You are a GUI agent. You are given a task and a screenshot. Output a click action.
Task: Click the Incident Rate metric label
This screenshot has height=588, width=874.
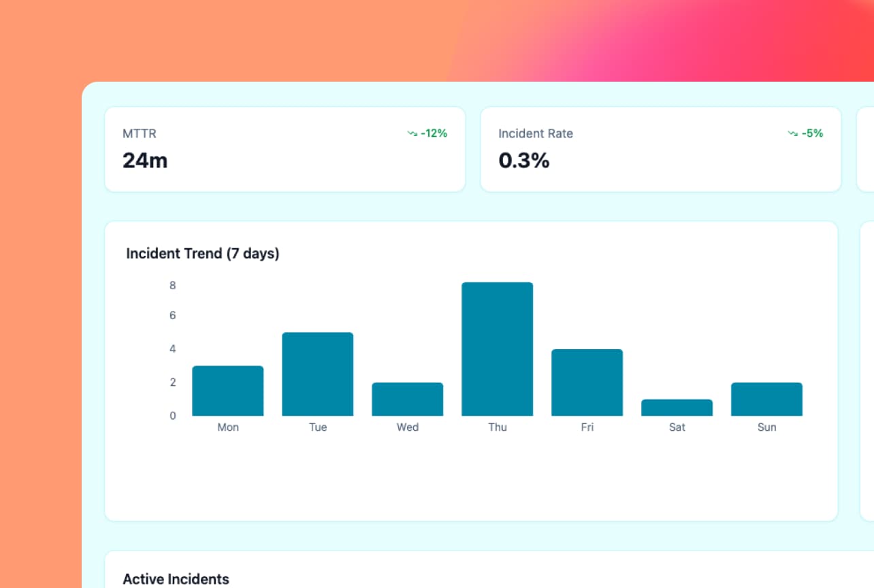[x=536, y=133]
